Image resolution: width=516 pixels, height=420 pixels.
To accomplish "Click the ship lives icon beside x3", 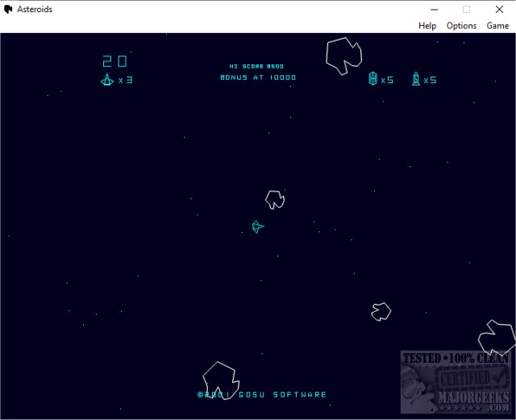I will [x=107, y=80].
